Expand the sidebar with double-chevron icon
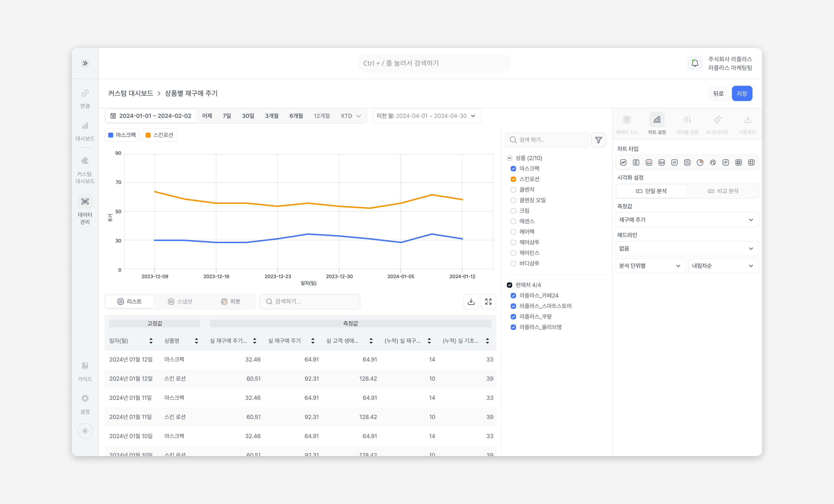834x504 pixels. point(85,63)
